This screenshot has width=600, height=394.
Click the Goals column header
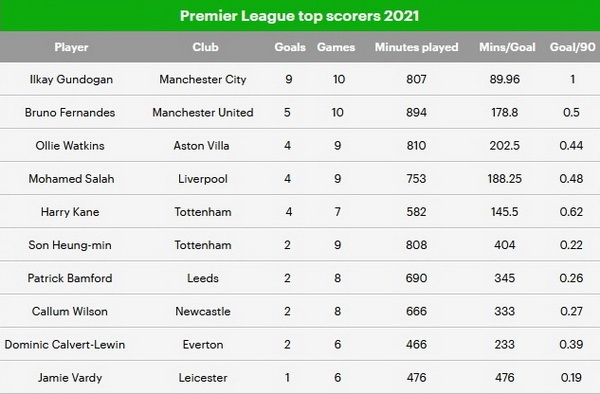[290, 47]
